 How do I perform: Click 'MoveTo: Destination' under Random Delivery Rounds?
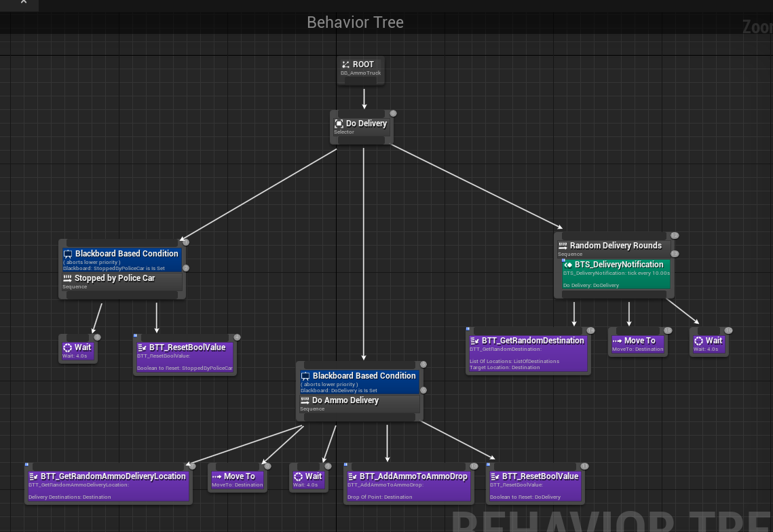tap(638, 349)
